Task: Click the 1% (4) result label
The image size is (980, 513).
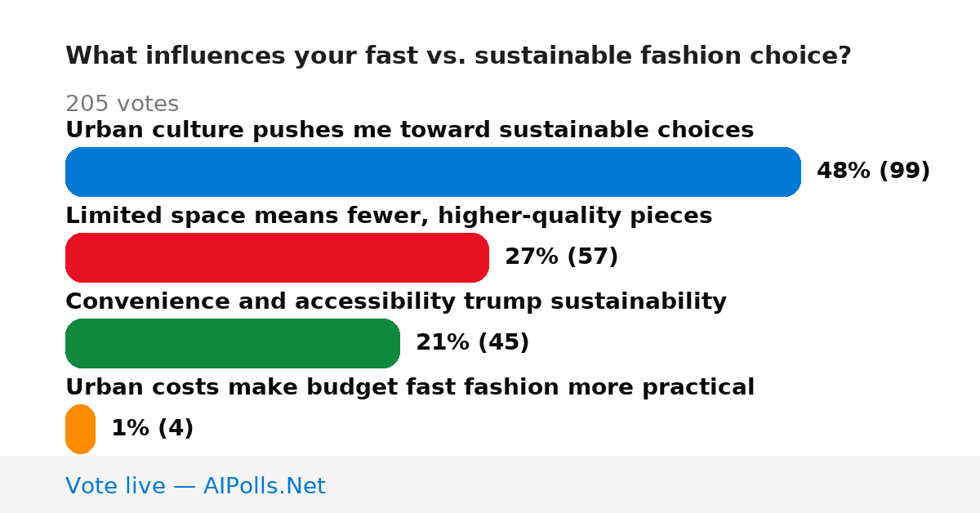Action: 152,429
